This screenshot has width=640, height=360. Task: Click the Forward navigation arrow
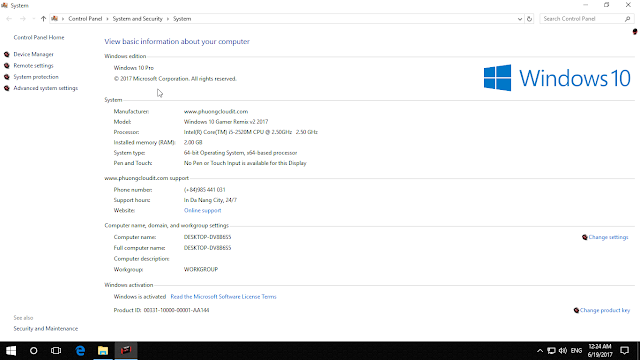click(x=22, y=19)
